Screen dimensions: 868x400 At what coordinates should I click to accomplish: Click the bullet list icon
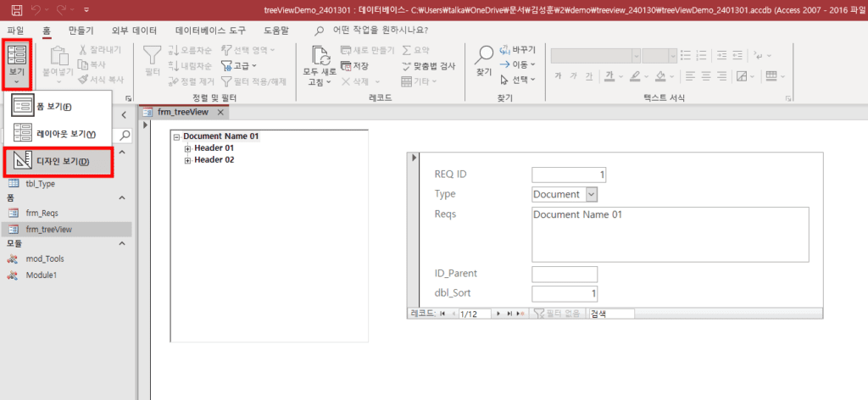tap(686, 55)
